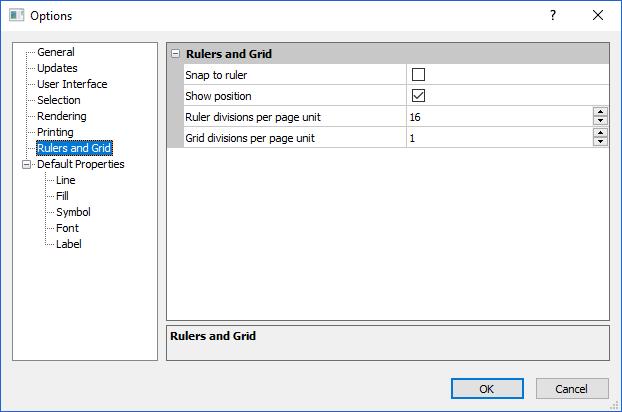Collapse the Default Properties node
Screen dimensions: 622x412
click(26, 164)
